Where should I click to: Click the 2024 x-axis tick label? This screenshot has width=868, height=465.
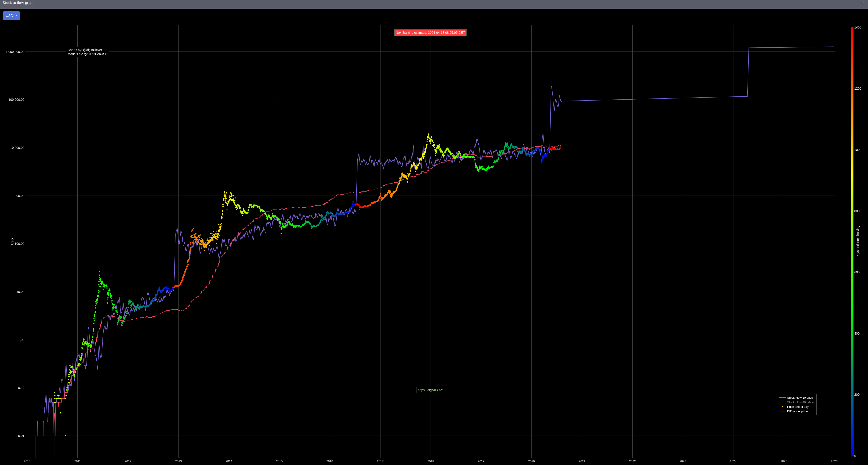(733, 461)
